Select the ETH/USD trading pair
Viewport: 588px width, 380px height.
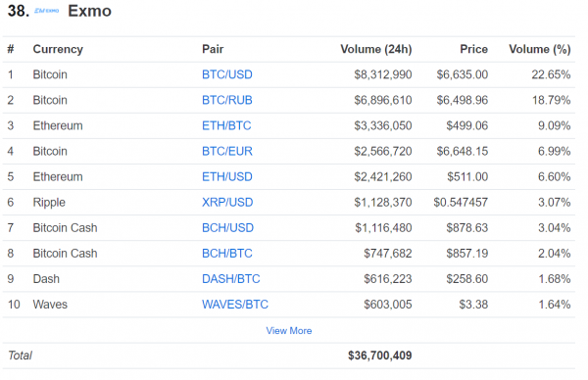[227, 176]
